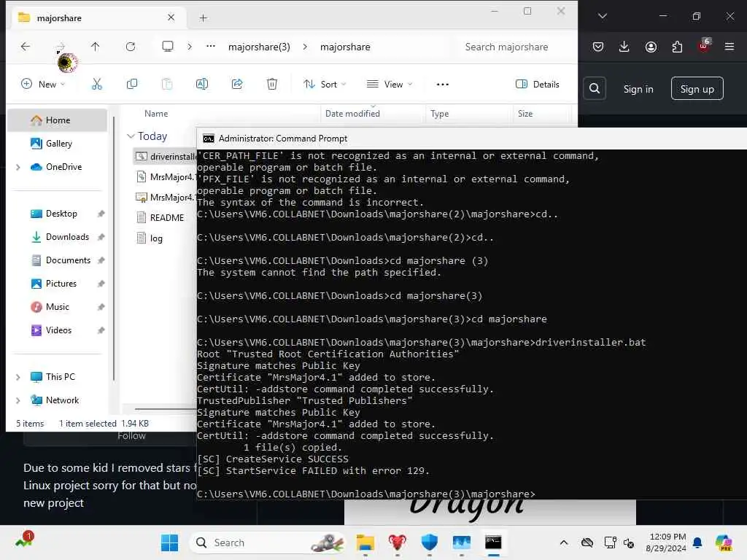Open the Videos quick access folder

(58, 330)
